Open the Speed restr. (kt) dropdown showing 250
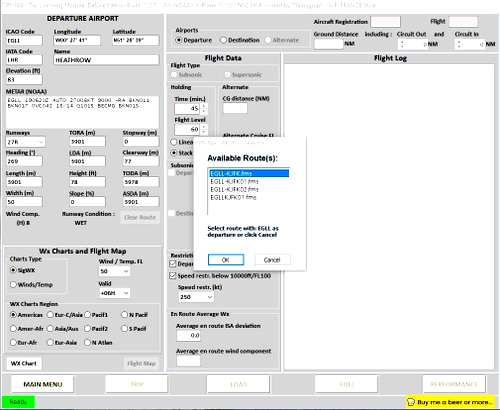The width and height of the screenshot is (500, 410). click(x=196, y=297)
